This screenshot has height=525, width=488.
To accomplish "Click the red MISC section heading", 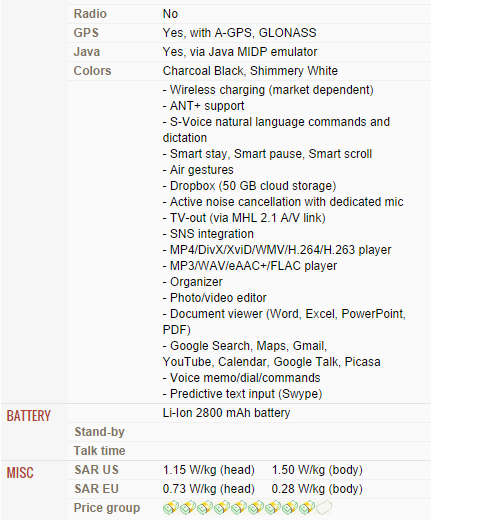I will pos(20,473).
